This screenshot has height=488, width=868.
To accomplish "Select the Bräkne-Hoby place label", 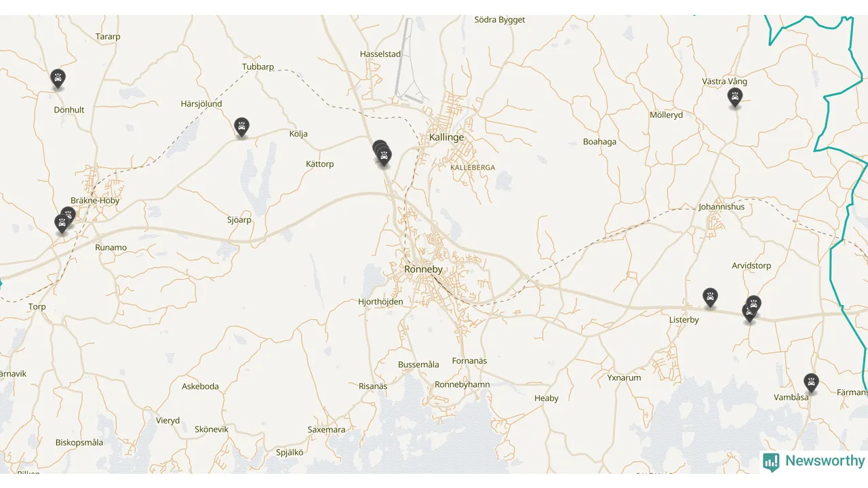I will coord(95,201).
